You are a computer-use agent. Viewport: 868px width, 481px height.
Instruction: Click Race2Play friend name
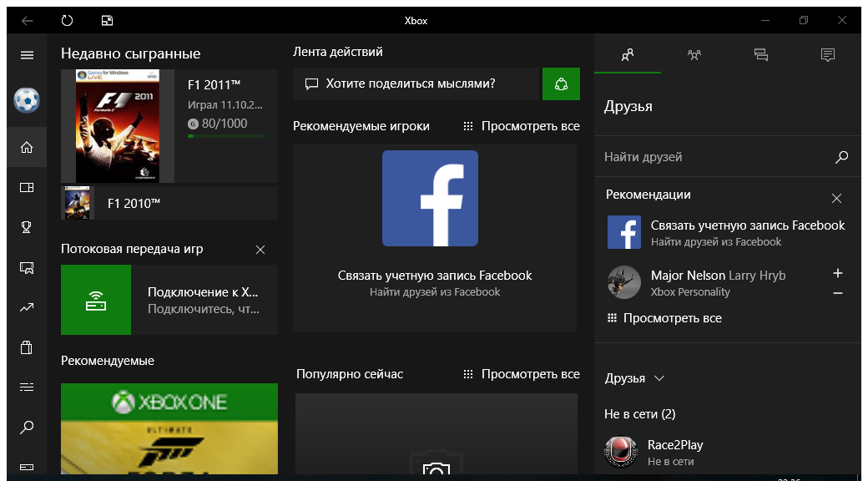(x=675, y=445)
